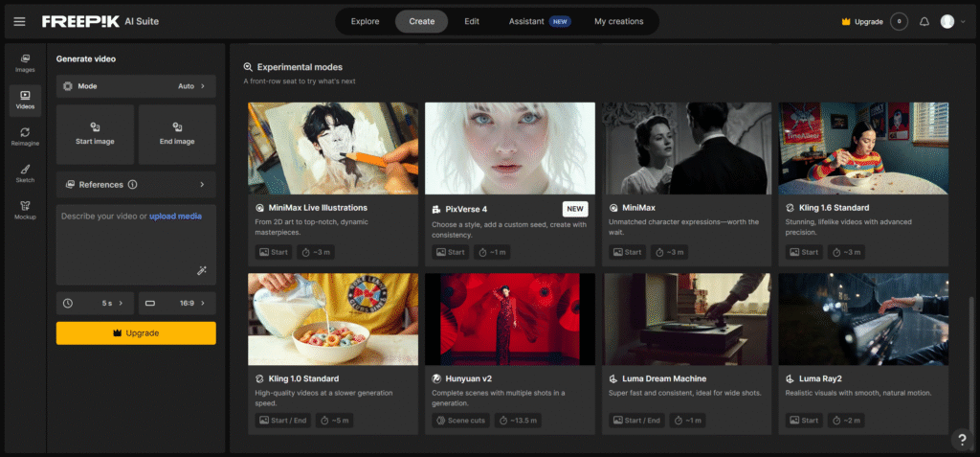Click the magic wand enhance prompt icon

pos(202,270)
